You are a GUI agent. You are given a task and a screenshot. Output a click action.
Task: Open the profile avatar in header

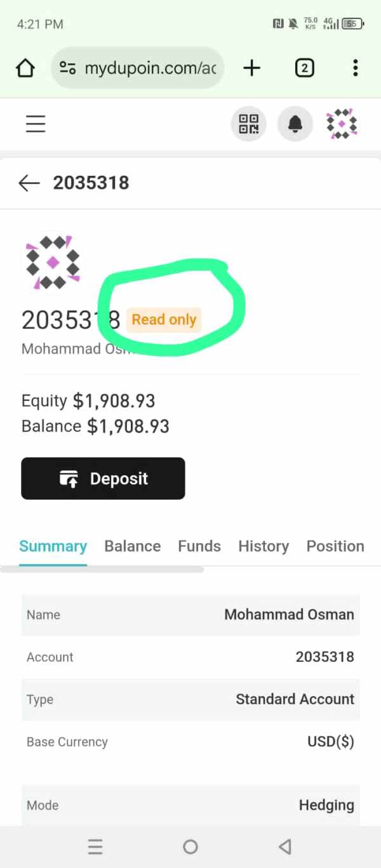[x=342, y=124]
